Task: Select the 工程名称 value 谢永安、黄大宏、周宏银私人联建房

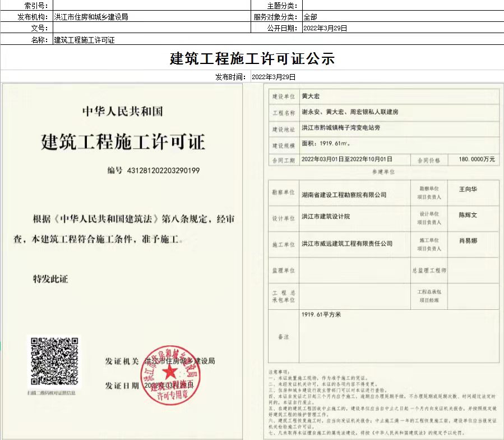Action: click(350, 112)
